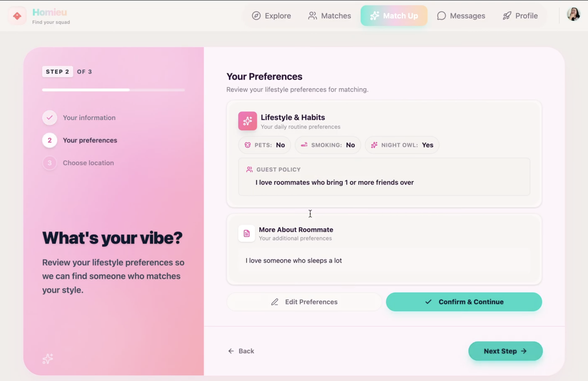
Task: Click the user avatar in top right
Action: (x=573, y=14)
